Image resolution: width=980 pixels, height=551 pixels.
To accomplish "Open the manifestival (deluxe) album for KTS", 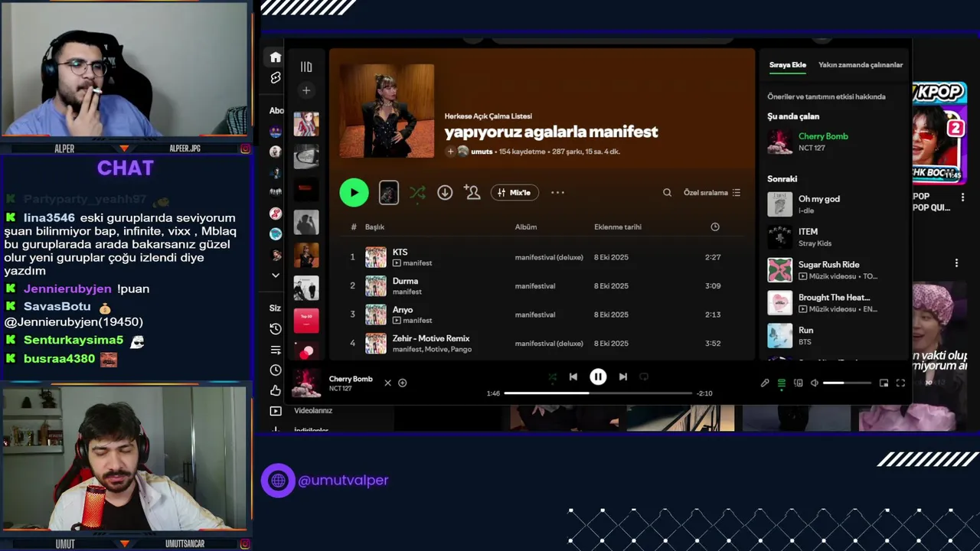I will (549, 257).
